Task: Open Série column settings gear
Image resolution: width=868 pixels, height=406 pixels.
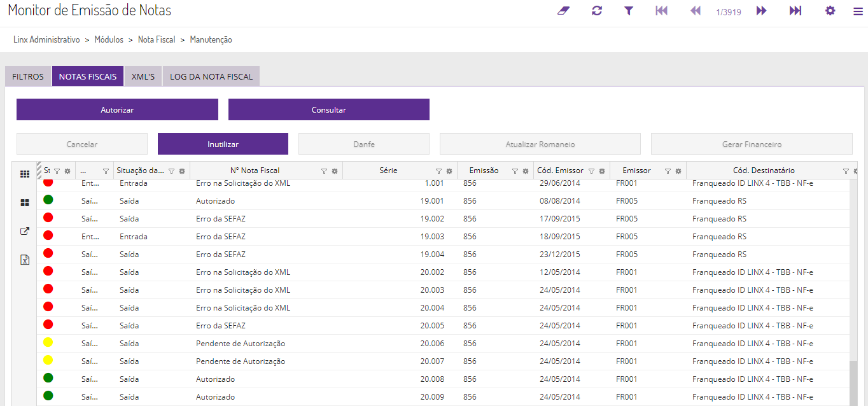Action: tap(449, 171)
